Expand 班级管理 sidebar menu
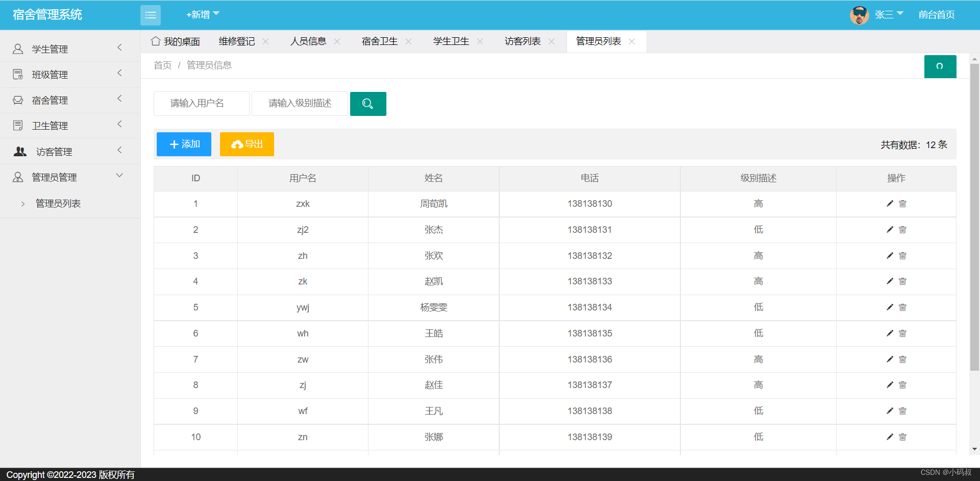The width and height of the screenshot is (980, 481). (x=70, y=75)
